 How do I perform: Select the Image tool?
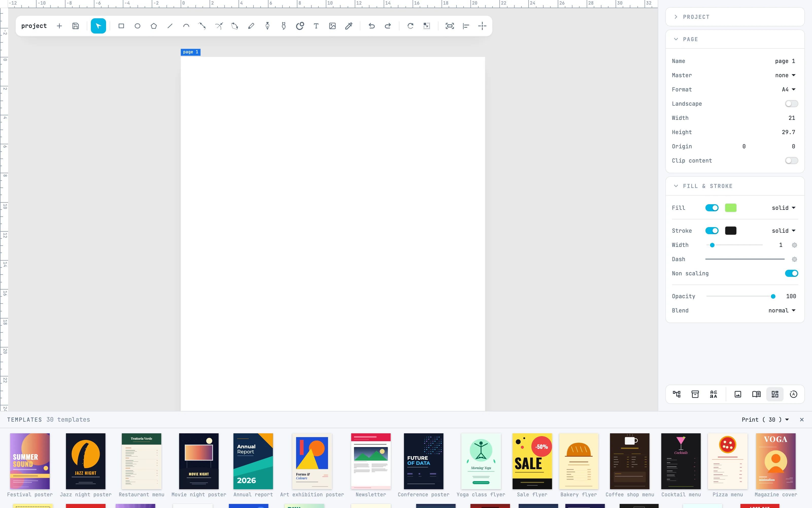(332, 26)
